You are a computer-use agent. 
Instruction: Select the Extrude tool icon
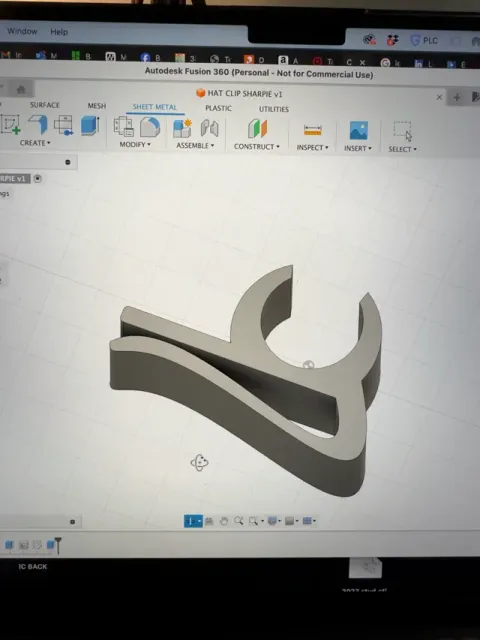point(90,125)
